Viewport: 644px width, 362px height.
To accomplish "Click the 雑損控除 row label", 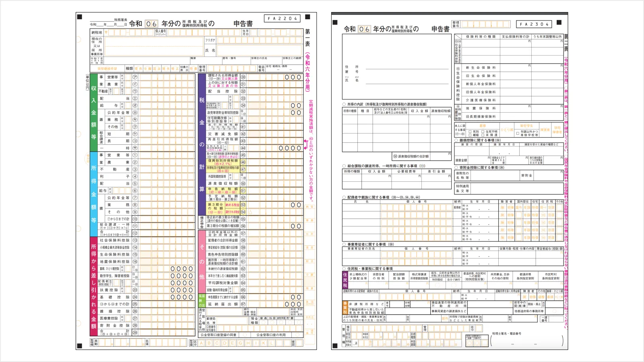I will [115, 311].
